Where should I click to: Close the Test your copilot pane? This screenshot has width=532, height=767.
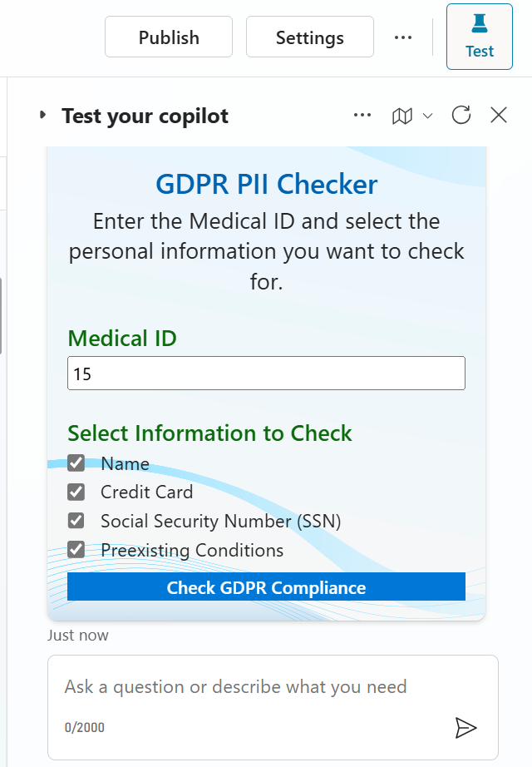pyautogui.click(x=498, y=116)
